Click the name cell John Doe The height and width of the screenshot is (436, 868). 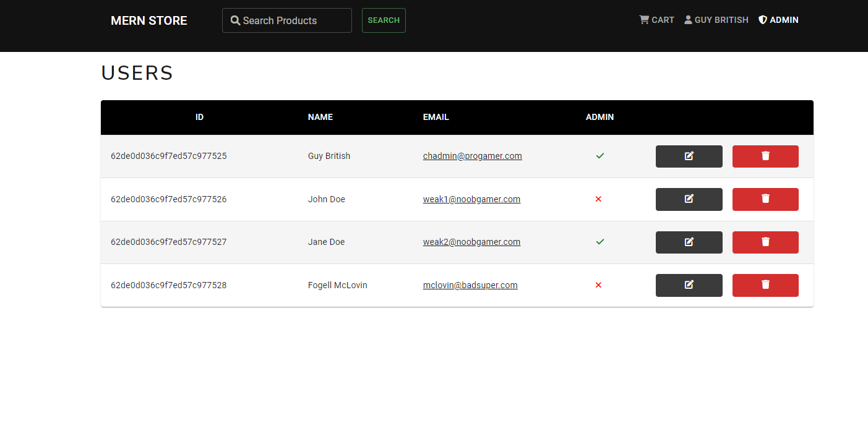[x=327, y=199]
